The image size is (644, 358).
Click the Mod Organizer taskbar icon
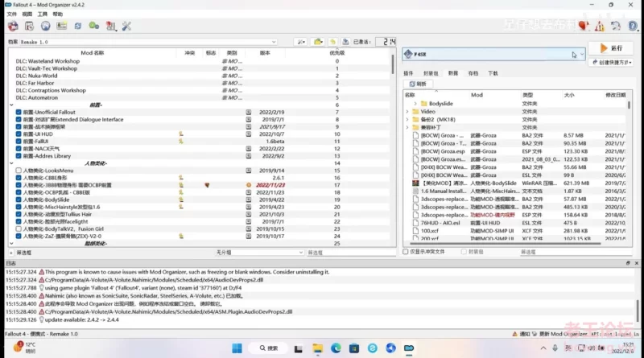409,348
